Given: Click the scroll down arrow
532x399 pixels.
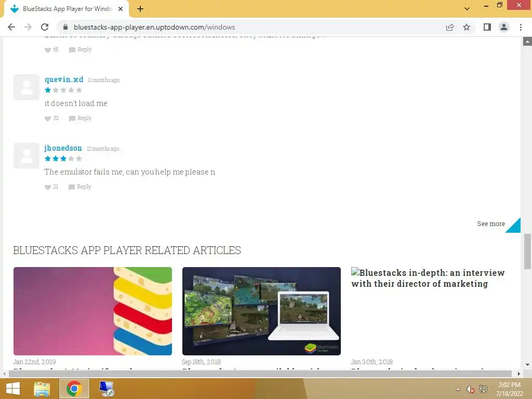Looking at the screenshot, I should coord(527,365).
